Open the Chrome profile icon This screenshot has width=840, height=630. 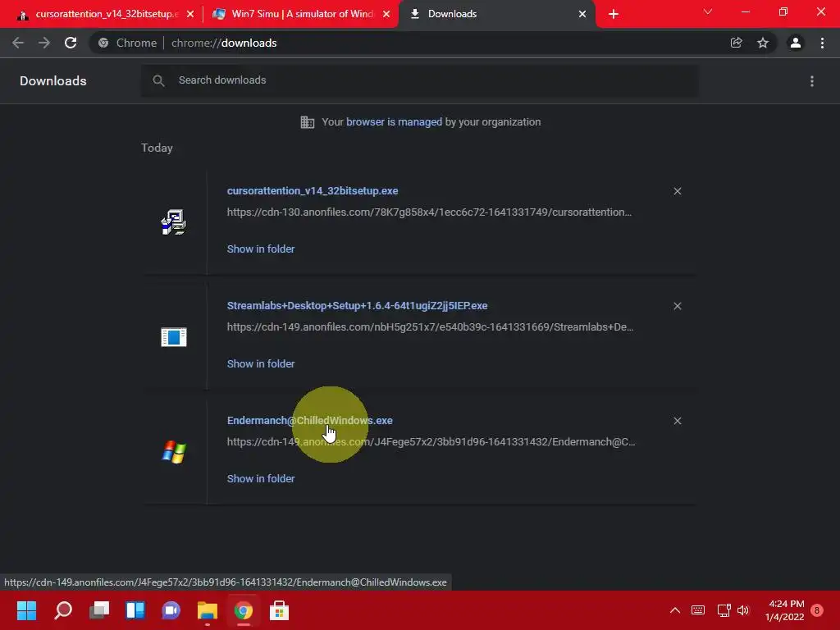point(796,43)
